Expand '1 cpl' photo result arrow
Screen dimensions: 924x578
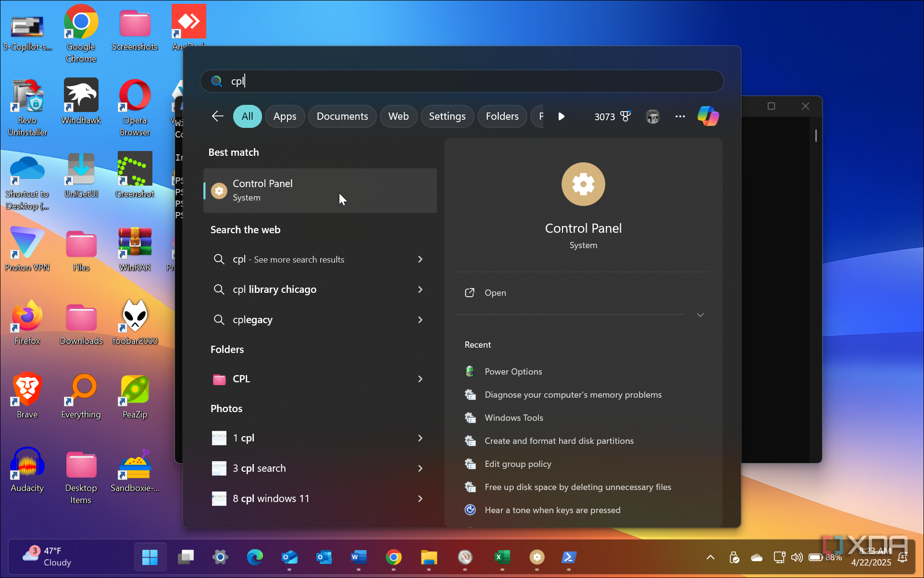point(420,438)
